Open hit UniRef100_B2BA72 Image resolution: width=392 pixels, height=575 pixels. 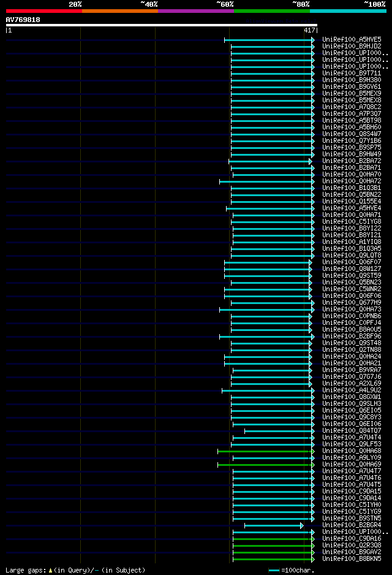point(352,161)
